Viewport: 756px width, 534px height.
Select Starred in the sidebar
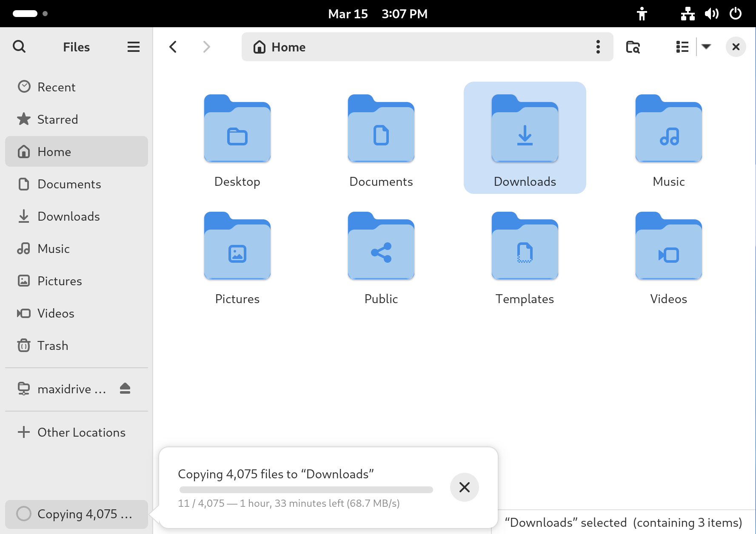(x=57, y=119)
